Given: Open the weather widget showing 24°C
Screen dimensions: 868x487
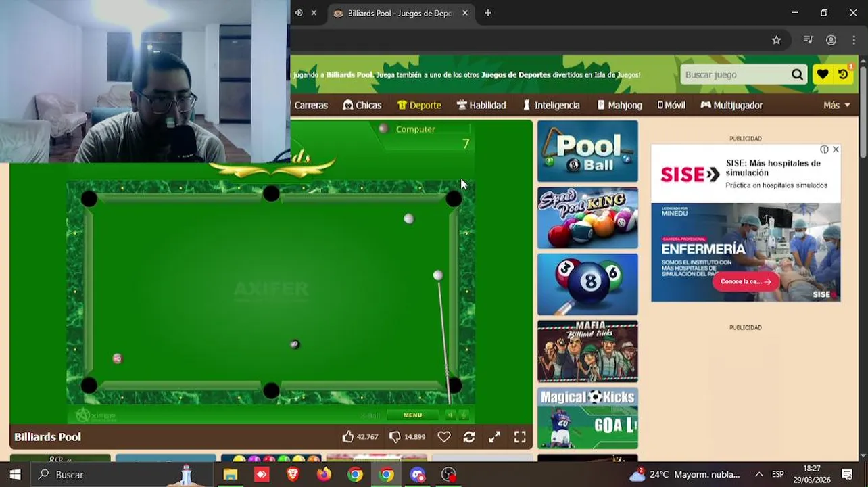Looking at the screenshot, I should pyautogui.click(x=684, y=474).
